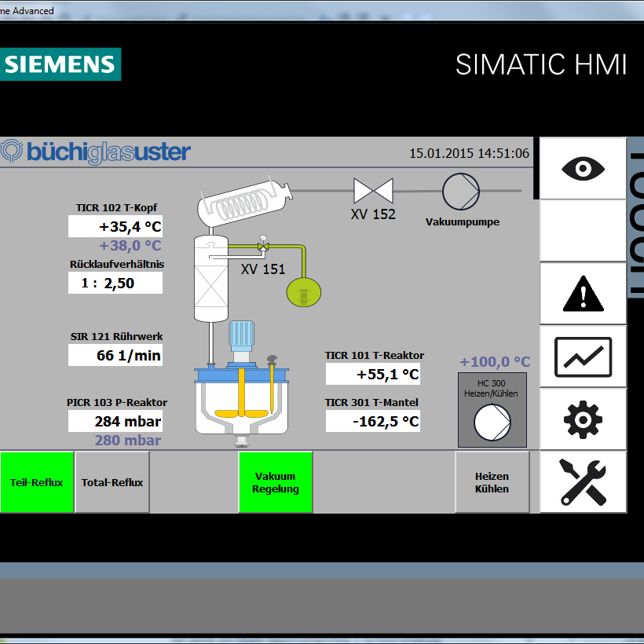Click the +38,0 °C head setpoint
Image resolution: width=644 pixels, height=644 pixels.
click(x=130, y=246)
